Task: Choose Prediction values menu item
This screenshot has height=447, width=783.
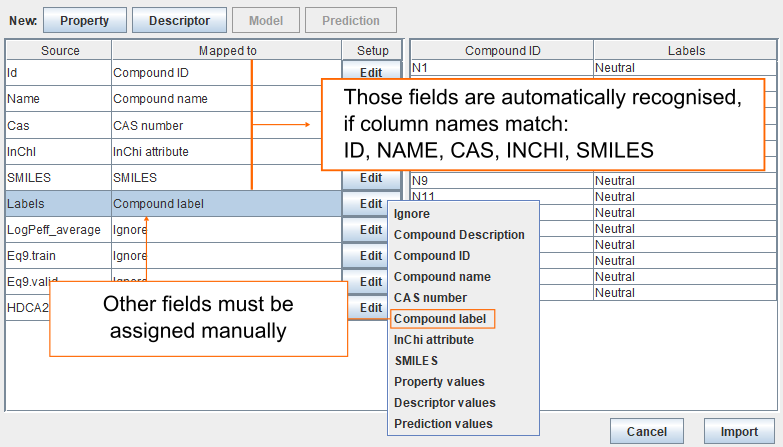Action: (x=443, y=424)
